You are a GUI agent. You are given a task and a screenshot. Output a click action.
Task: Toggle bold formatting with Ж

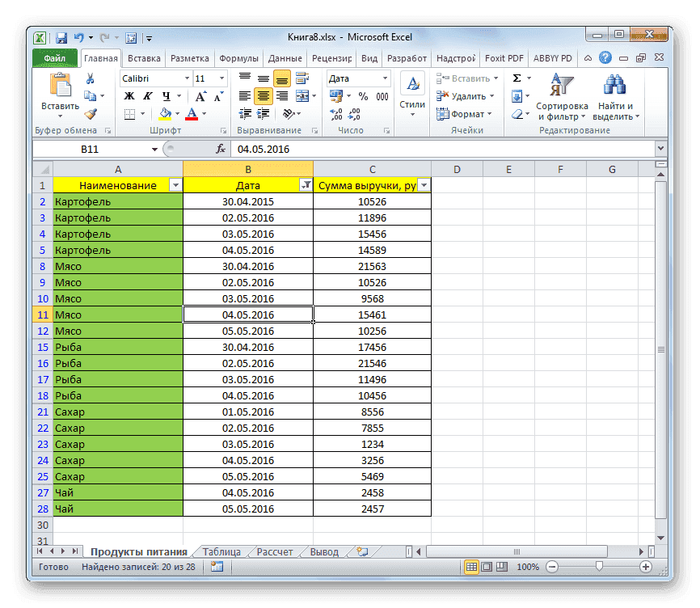pos(129,95)
